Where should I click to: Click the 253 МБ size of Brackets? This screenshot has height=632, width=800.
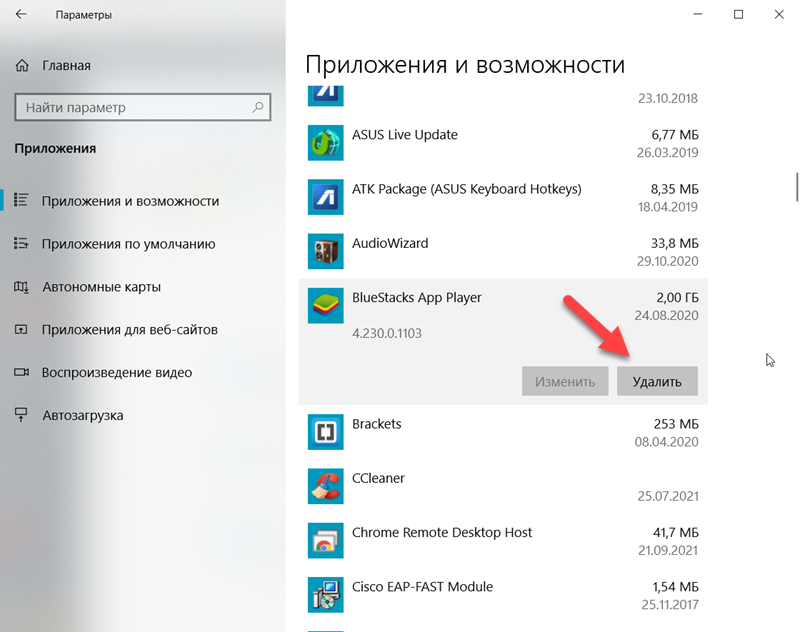click(676, 424)
